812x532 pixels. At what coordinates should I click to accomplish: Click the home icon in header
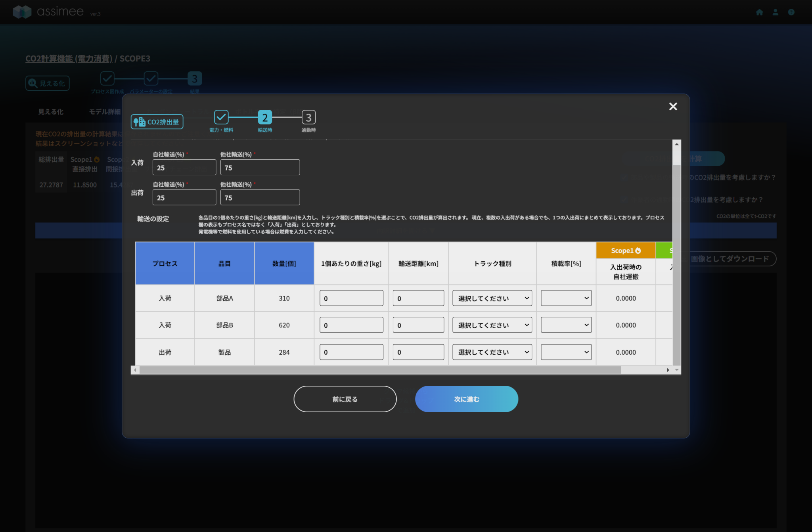tap(759, 12)
